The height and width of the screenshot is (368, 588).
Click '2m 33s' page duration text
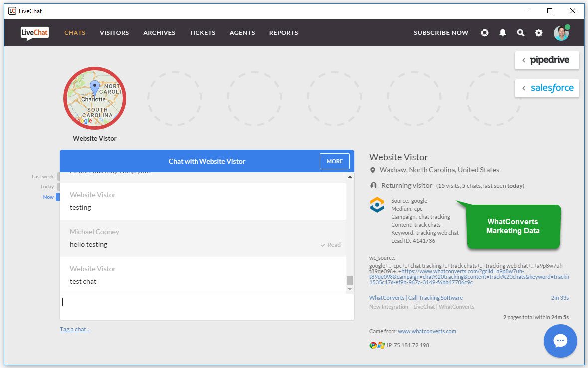click(560, 298)
